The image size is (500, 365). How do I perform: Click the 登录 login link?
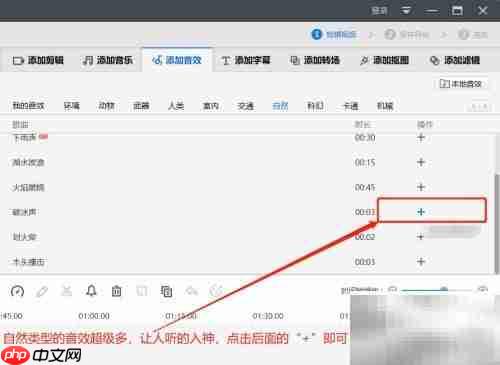click(x=379, y=11)
